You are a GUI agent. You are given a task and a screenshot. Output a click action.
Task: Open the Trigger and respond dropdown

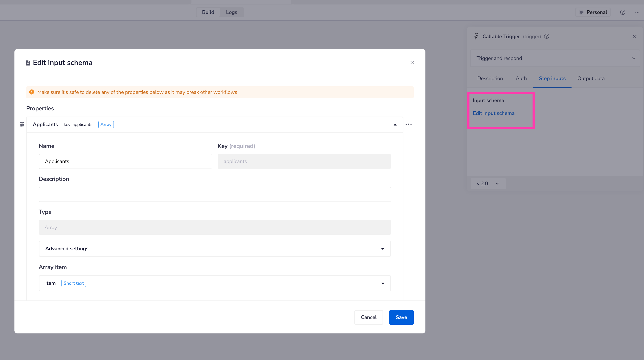pos(555,58)
